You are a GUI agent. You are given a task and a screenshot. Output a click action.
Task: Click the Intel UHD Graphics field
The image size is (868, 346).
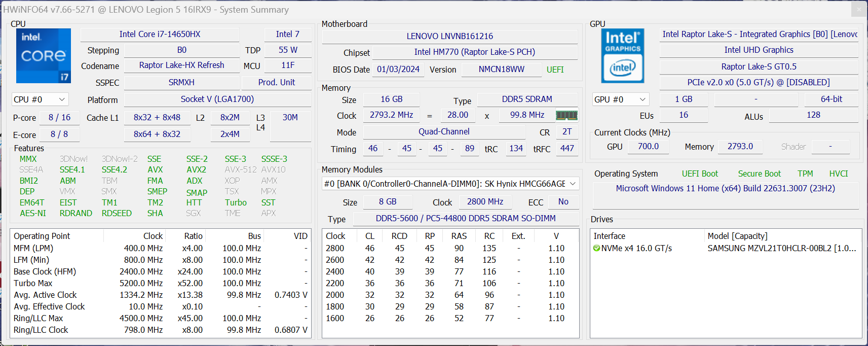759,50
